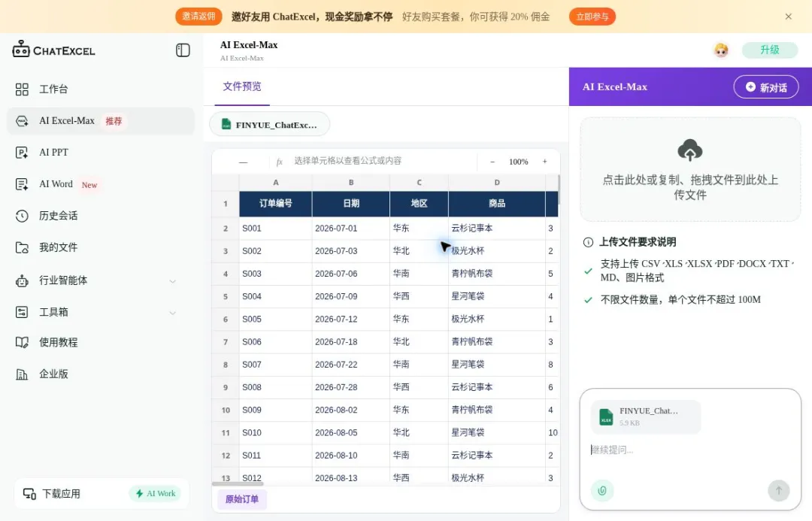
Task: Click cell 2026-07-06
Action: click(x=350, y=274)
